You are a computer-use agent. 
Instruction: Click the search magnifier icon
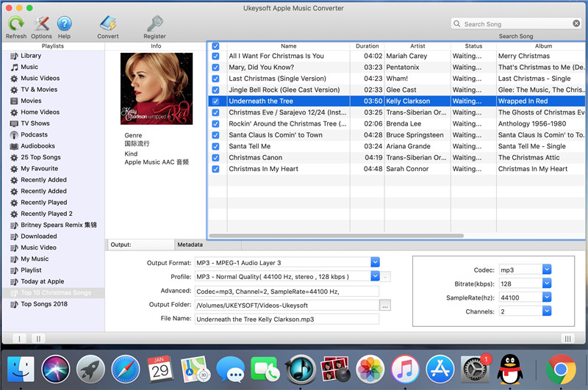(456, 24)
